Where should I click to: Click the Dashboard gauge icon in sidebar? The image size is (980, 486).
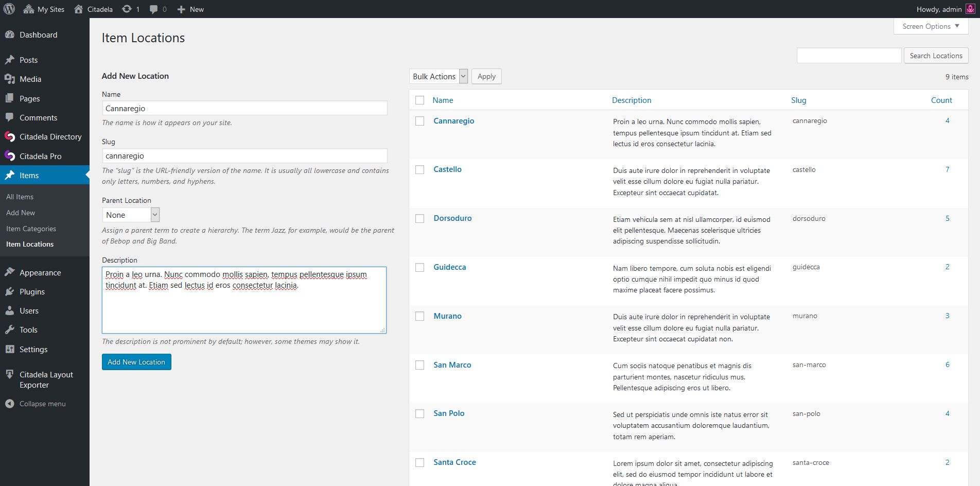(10, 35)
